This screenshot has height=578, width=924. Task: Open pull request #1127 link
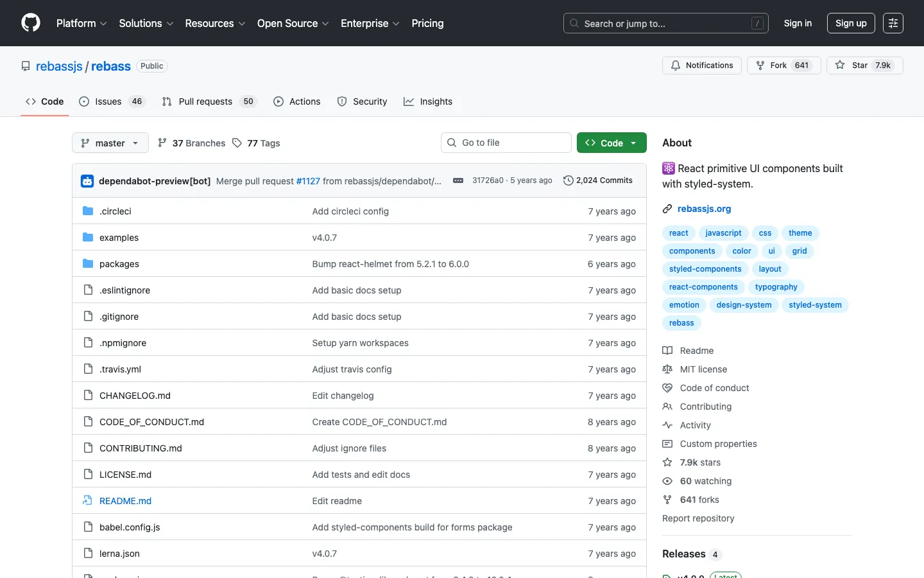pos(308,181)
